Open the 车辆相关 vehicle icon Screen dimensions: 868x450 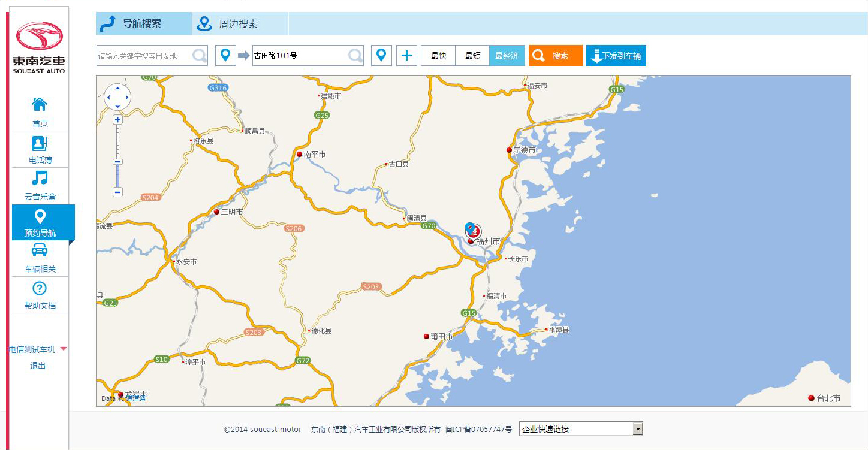point(40,250)
